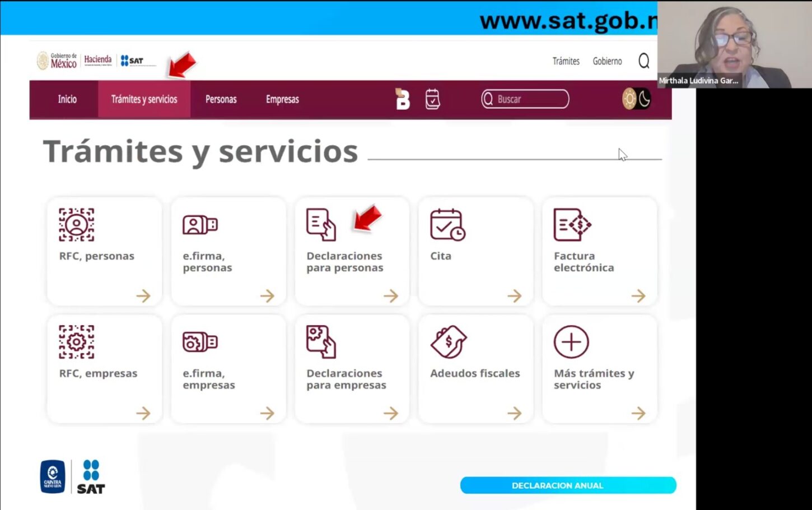812x510 pixels.
Task: Expand Declaraciones para empresas arrow
Action: click(391, 413)
